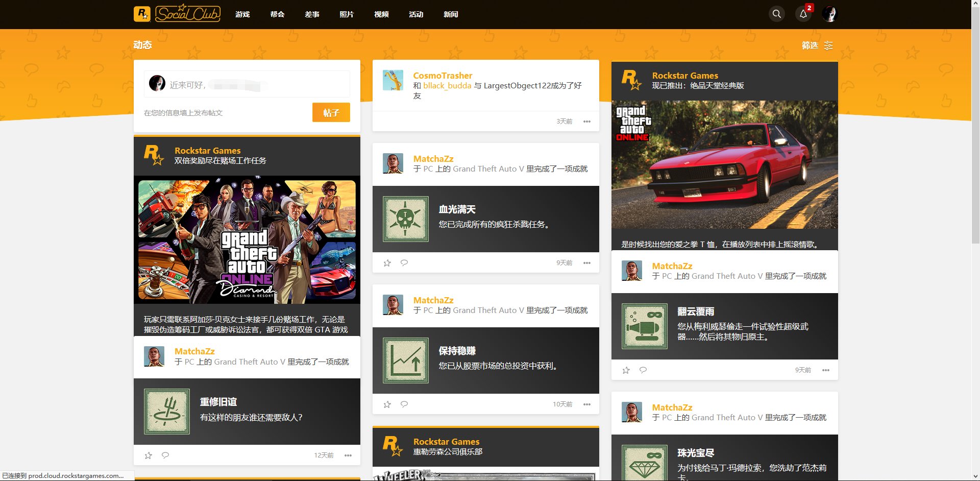Click the Rockstar Games R avatar on casino post
Screen dimensions: 980x481
click(x=153, y=156)
